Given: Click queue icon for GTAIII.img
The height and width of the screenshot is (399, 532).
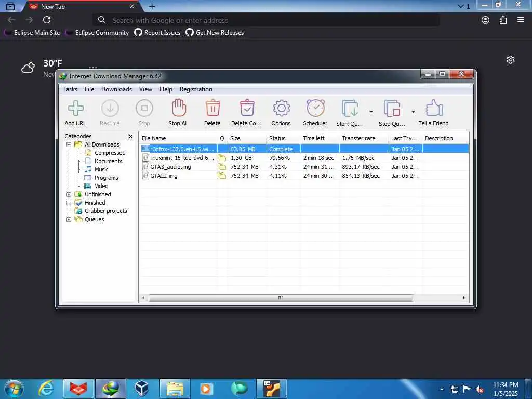Looking at the screenshot, I should click(x=222, y=176).
